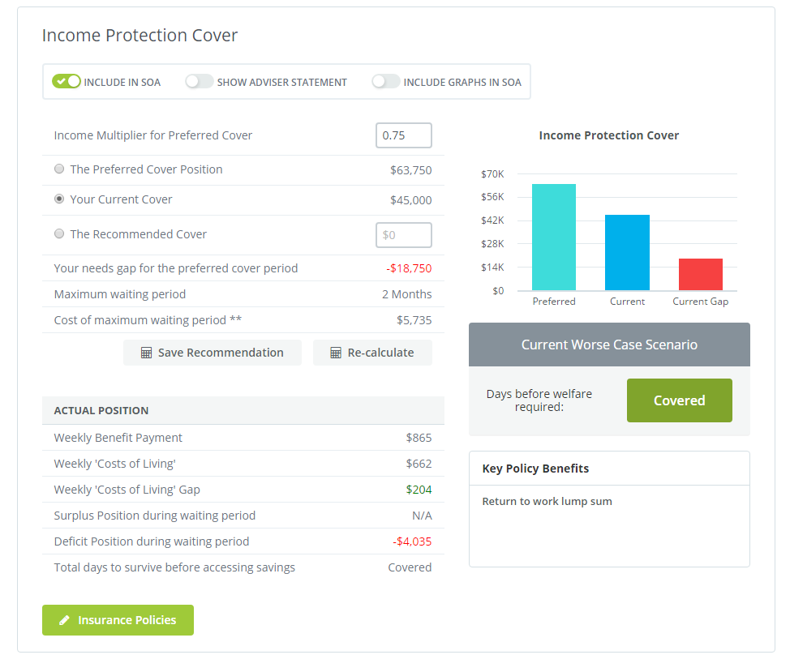Click the pencil icon on Insurance Policies
The height and width of the screenshot is (672, 790).
click(65, 620)
